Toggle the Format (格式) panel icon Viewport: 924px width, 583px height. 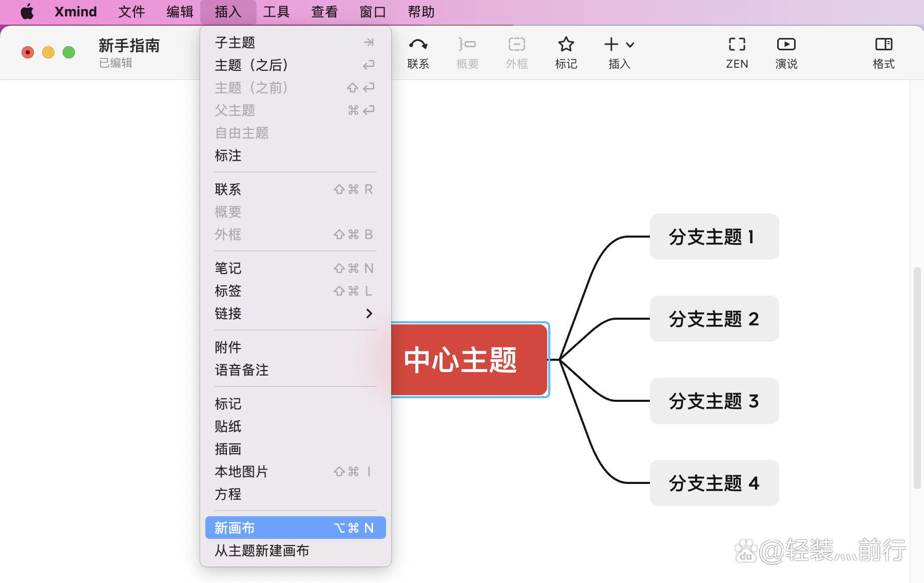coord(883,45)
